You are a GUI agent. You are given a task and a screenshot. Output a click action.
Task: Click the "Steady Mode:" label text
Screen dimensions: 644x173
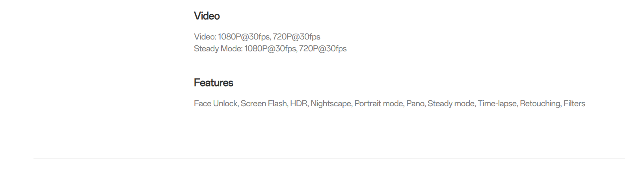point(218,49)
